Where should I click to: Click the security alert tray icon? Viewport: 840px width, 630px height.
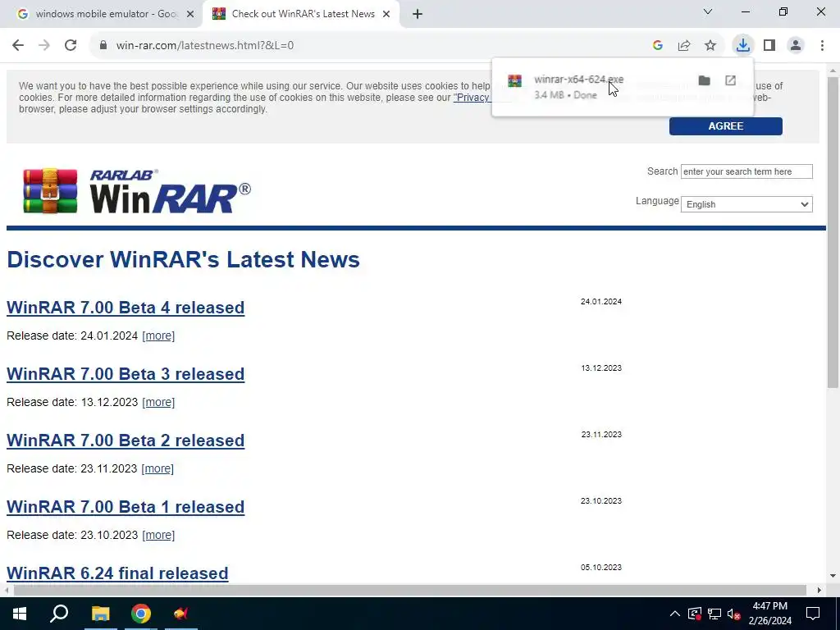coord(695,614)
